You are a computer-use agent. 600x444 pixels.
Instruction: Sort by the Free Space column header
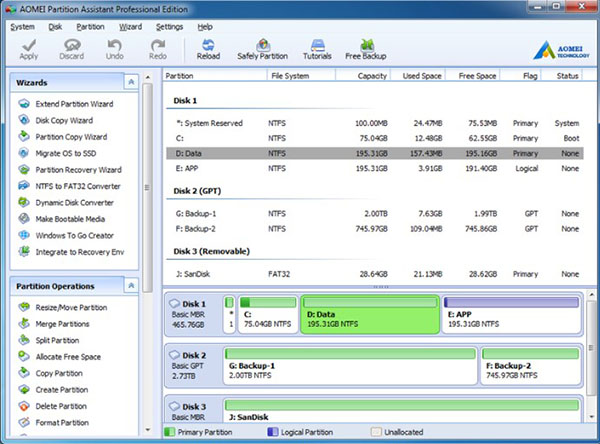[473, 76]
